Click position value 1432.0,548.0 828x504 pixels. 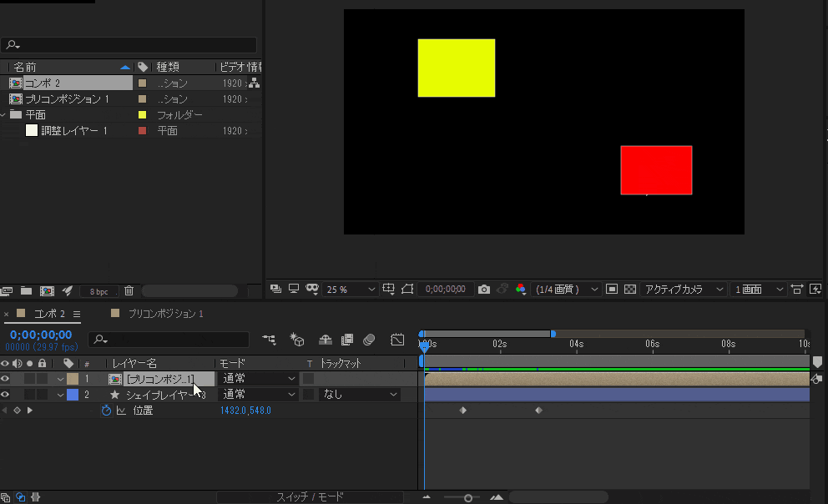click(x=245, y=410)
